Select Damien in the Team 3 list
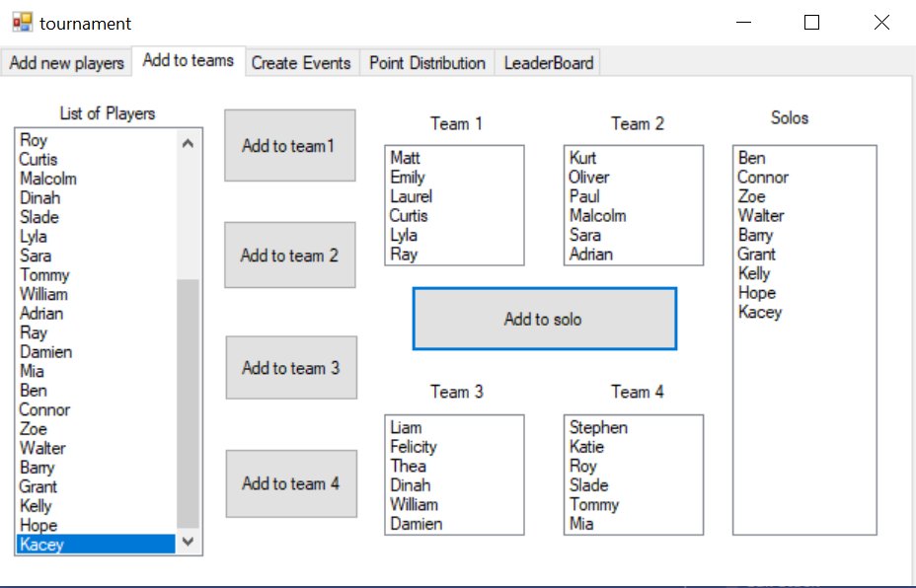This screenshot has width=916, height=588. 454,524
